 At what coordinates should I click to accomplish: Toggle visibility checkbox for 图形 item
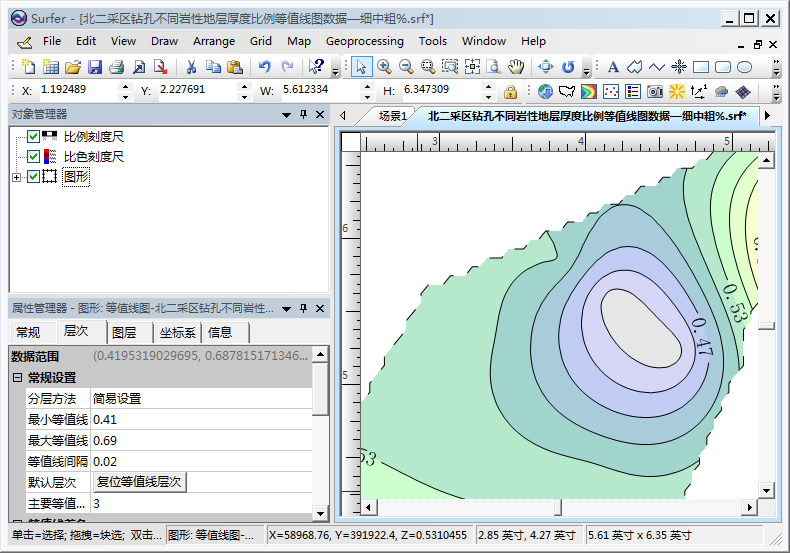(33, 177)
